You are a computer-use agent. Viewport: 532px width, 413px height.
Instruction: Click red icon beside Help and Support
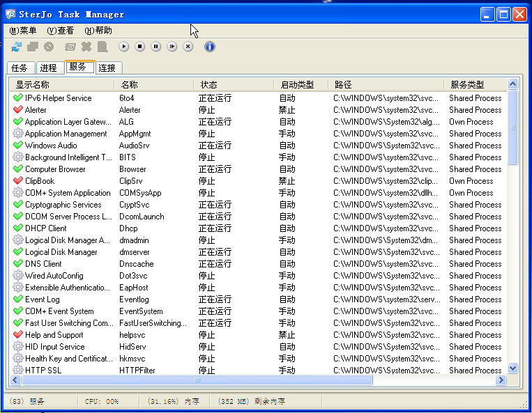tap(18, 335)
